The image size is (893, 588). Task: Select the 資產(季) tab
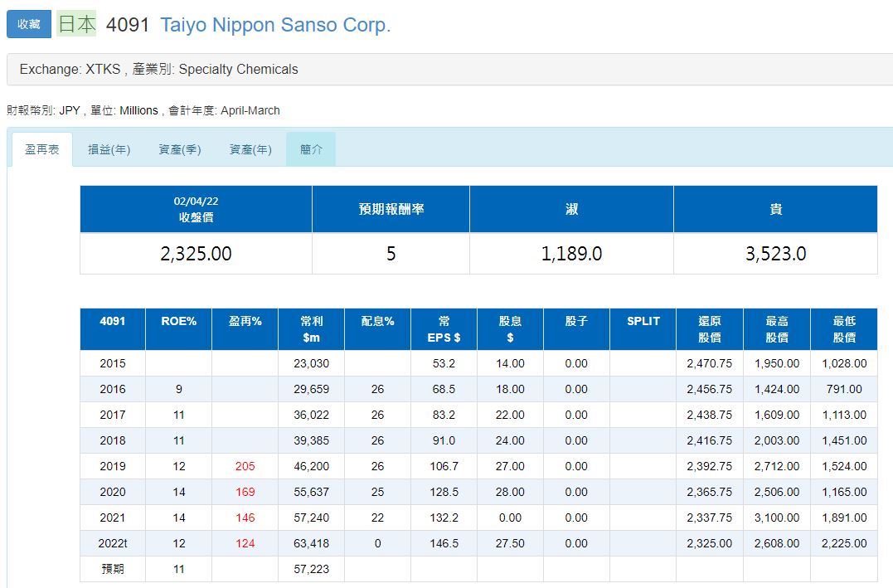180,149
